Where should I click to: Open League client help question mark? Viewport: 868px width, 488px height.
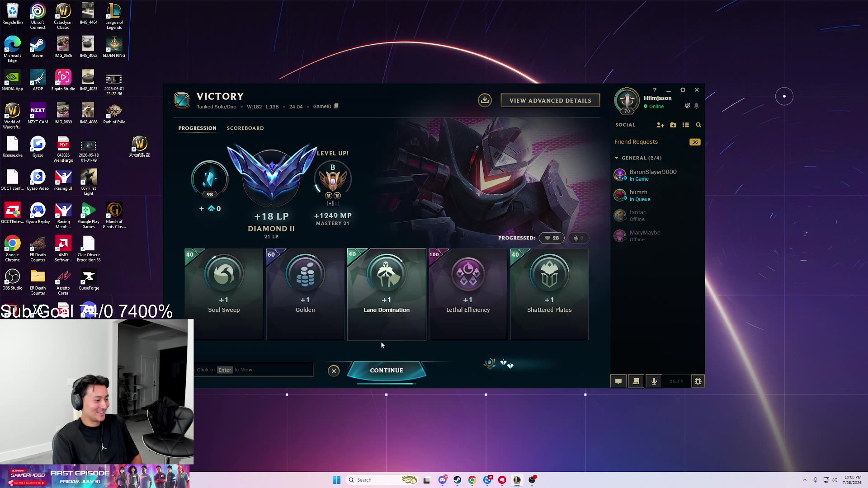tap(655, 90)
